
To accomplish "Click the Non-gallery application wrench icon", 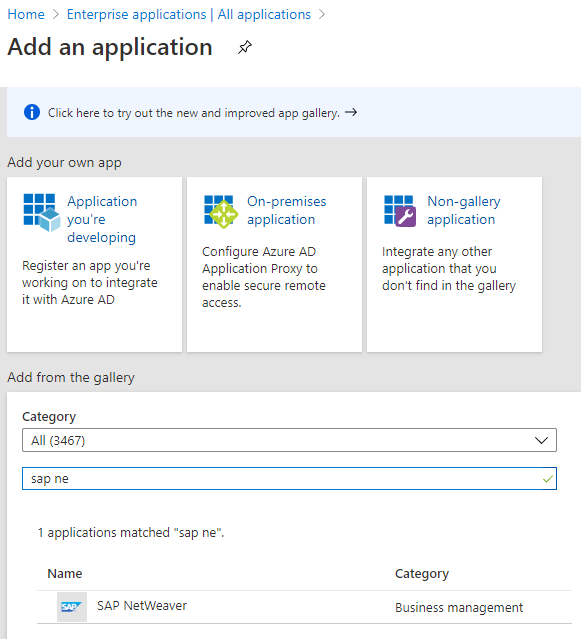I will 400,211.
